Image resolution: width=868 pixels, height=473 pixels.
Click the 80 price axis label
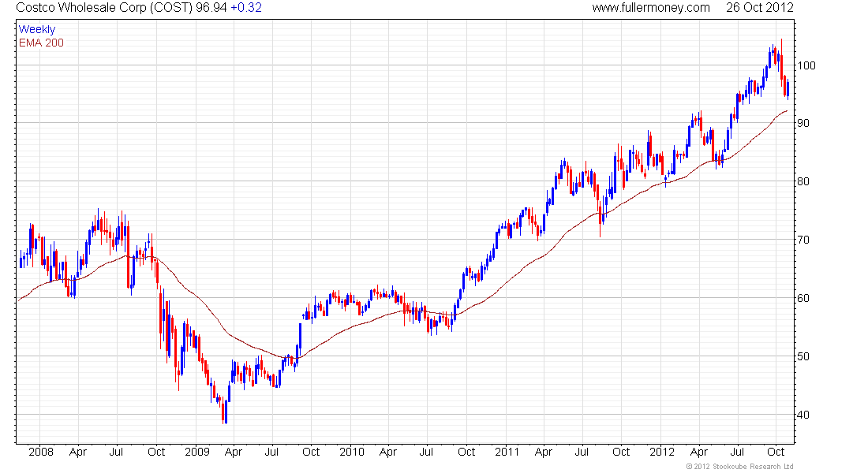tap(803, 181)
